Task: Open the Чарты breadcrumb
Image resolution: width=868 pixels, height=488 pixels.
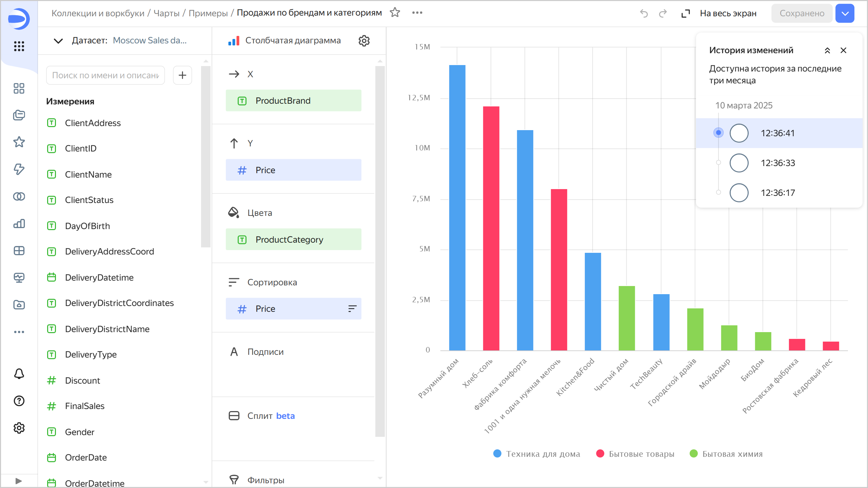Action: (x=166, y=13)
